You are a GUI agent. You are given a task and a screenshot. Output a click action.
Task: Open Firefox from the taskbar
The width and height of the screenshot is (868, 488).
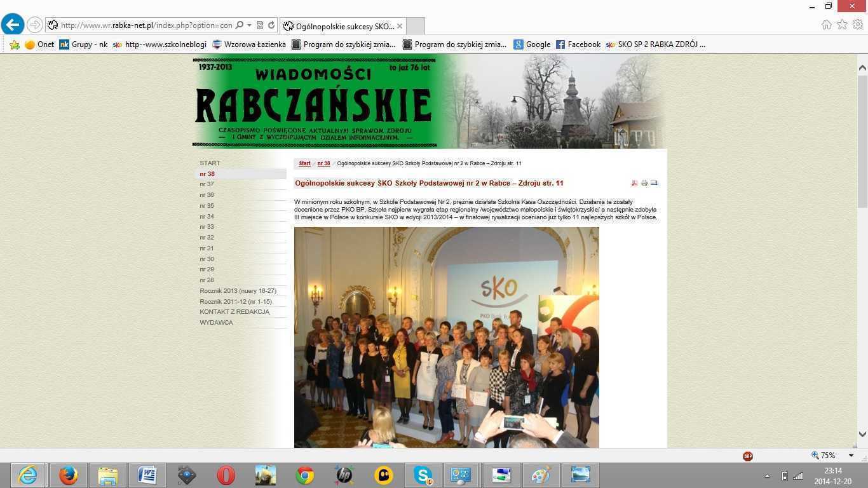click(68, 475)
